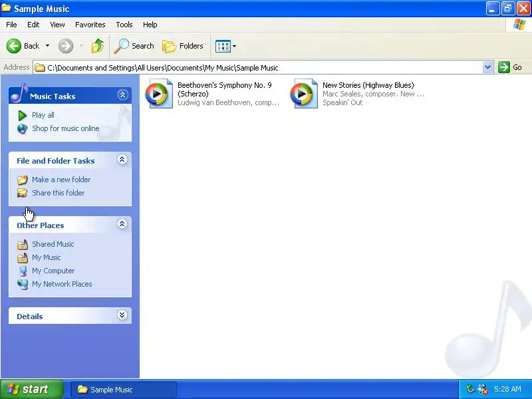Click Share this folder link
Viewport: 532px width, 399px height.
coord(58,193)
